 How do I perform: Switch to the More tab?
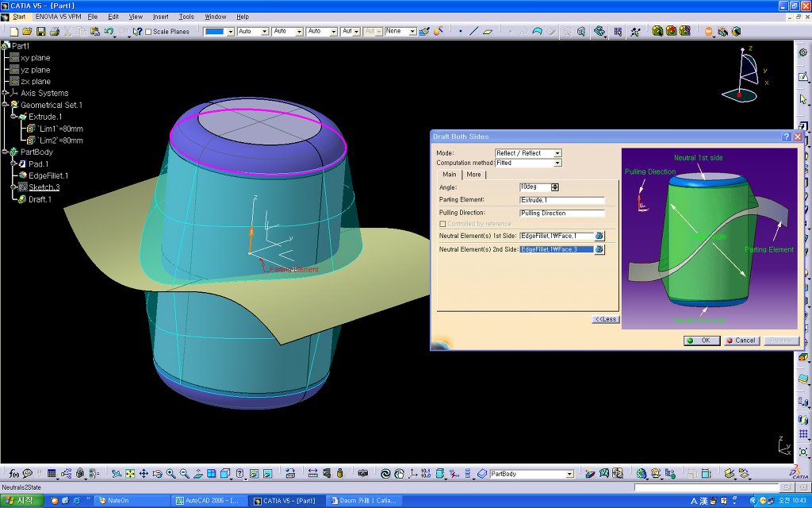(x=473, y=175)
